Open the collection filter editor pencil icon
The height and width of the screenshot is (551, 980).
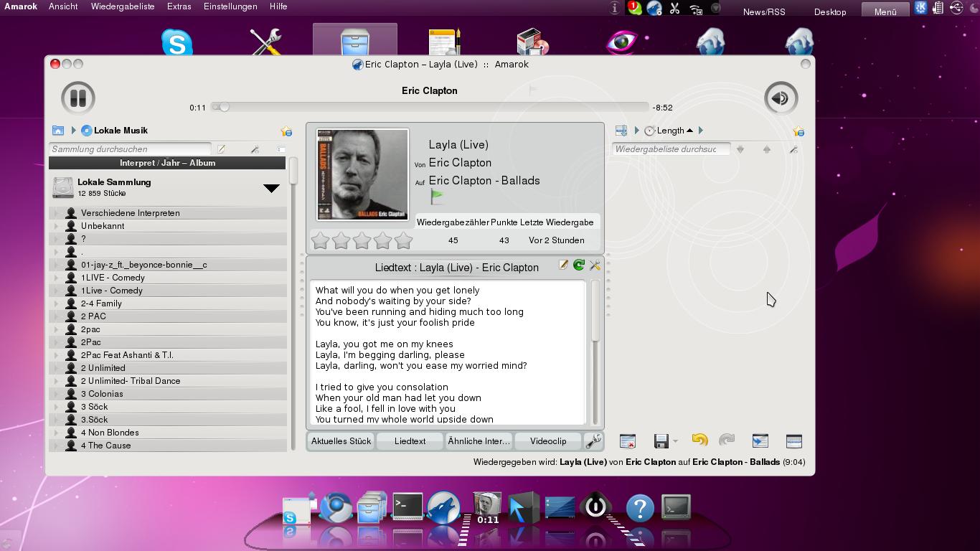click(x=222, y=149)
